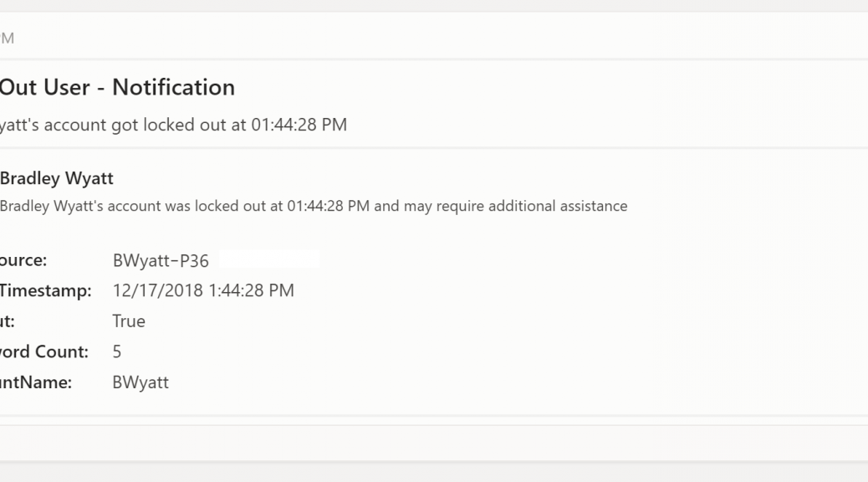Click the 'ut:' field label above Count
The image size is (868, 482).
[8, 321]
